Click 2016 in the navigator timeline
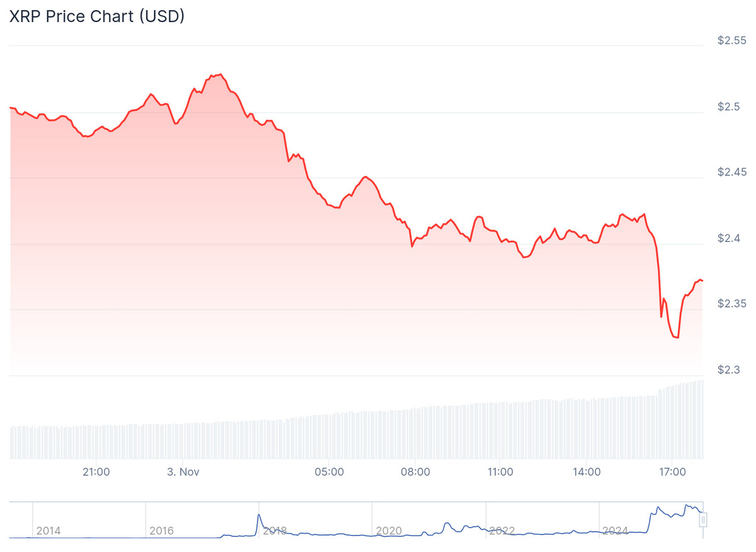Screen dimensions: 756x552 (162, 531)
